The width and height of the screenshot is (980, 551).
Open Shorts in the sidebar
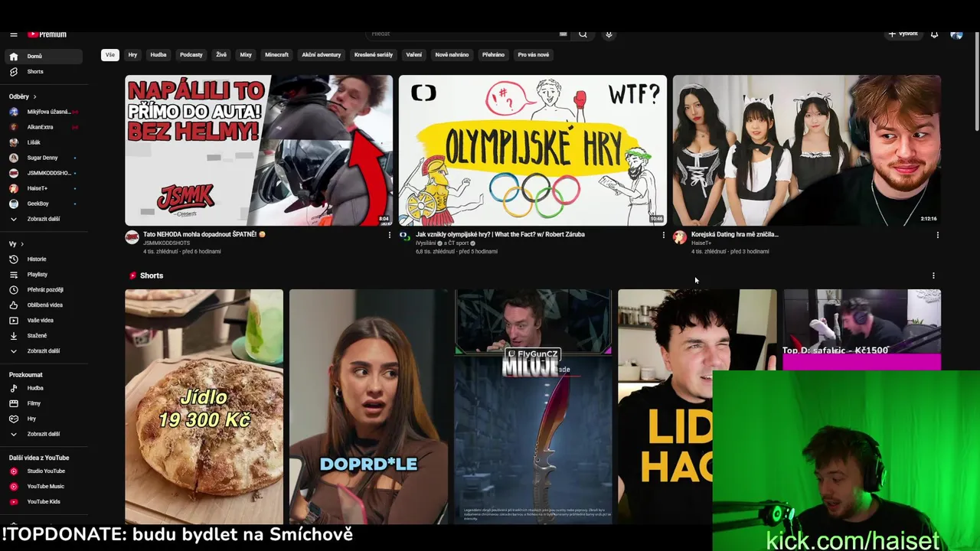click(43, 71)
